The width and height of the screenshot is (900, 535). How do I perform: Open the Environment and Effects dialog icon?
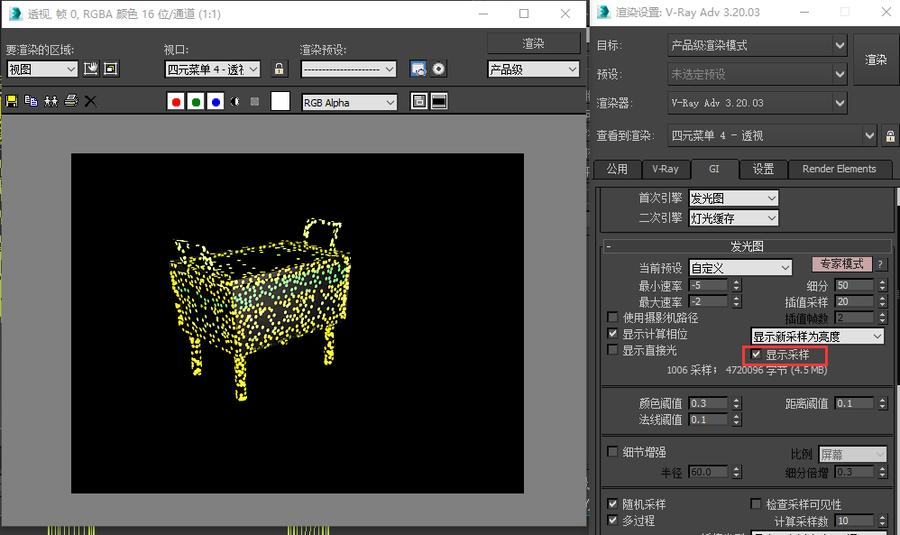439,69
